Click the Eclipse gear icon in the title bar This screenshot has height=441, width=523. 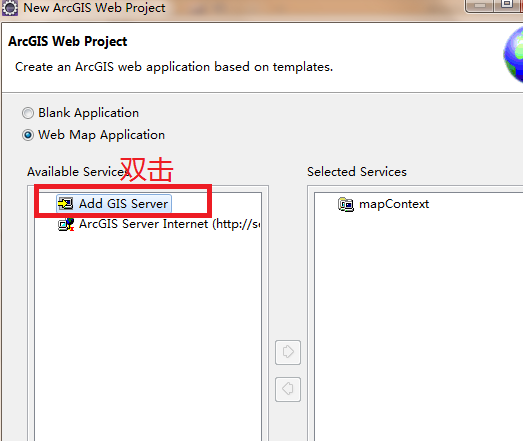click(10, 8)
